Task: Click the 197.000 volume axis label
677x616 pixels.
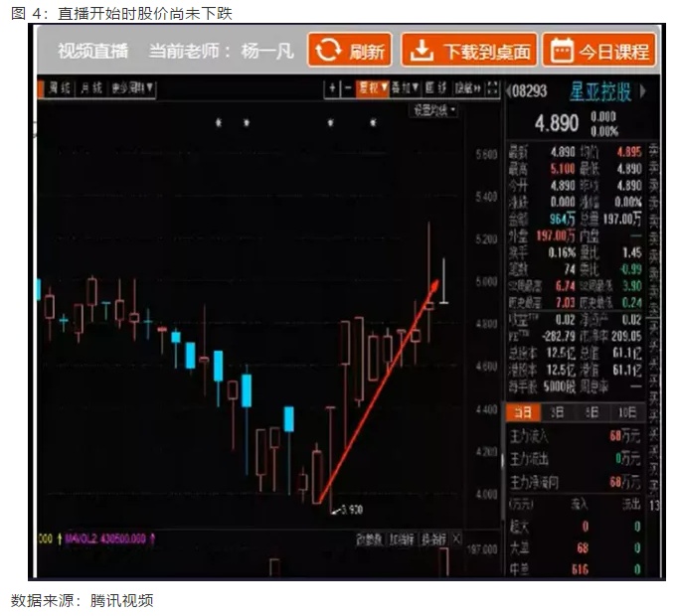Action: coord(483,549)
